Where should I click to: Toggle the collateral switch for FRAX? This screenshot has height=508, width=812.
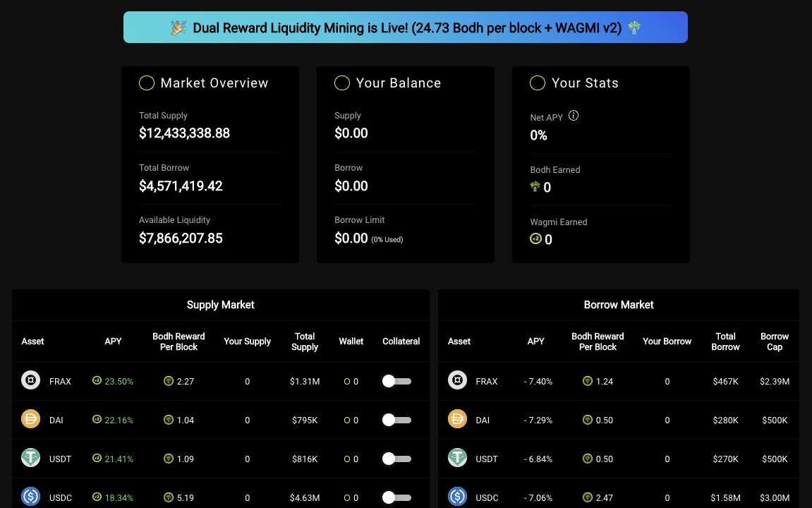tap(396, 381)
